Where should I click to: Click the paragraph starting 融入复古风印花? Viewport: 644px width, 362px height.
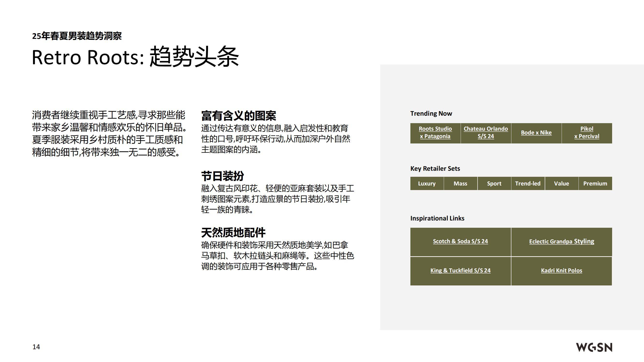coord(278,199)
